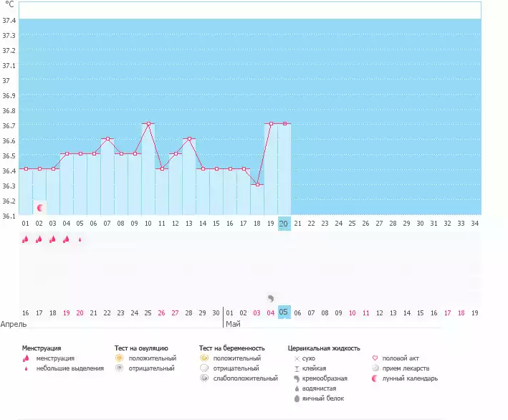Screen dimensions: 508x420
Task: Click the small discharge drop under day 05
Action: point(80,240)
